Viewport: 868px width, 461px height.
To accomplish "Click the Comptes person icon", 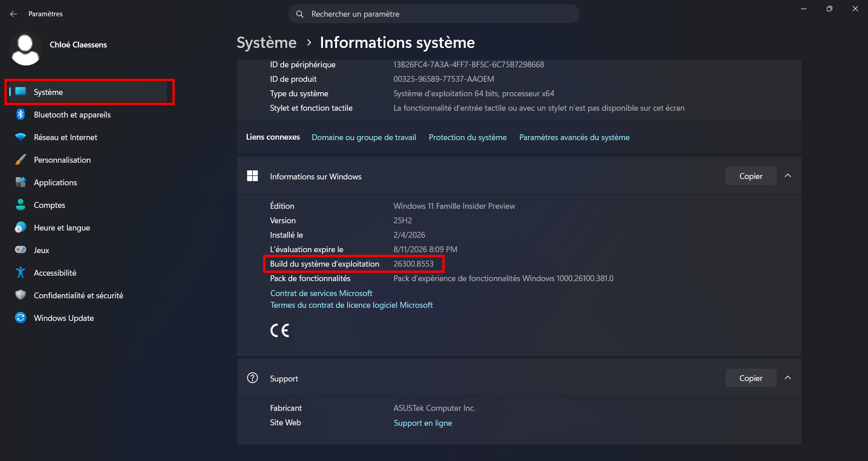I will click(21, 205).
